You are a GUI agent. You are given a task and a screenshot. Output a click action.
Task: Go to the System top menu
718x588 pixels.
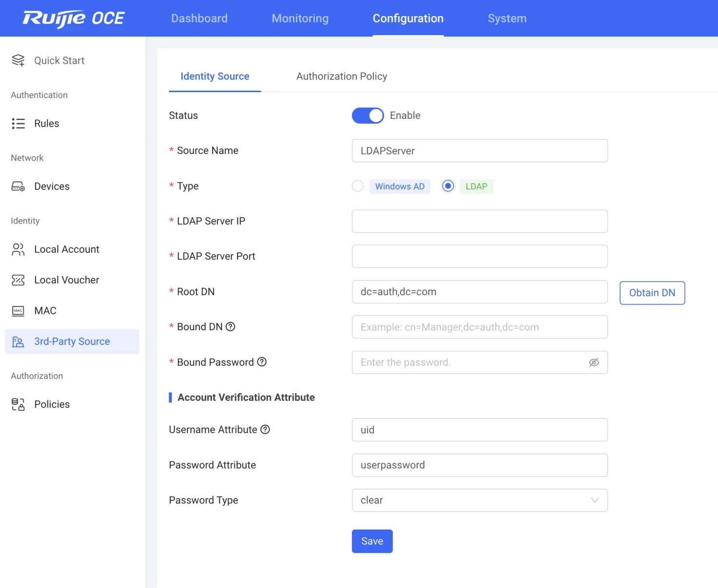pyautogui.click(x=507, y=19)
